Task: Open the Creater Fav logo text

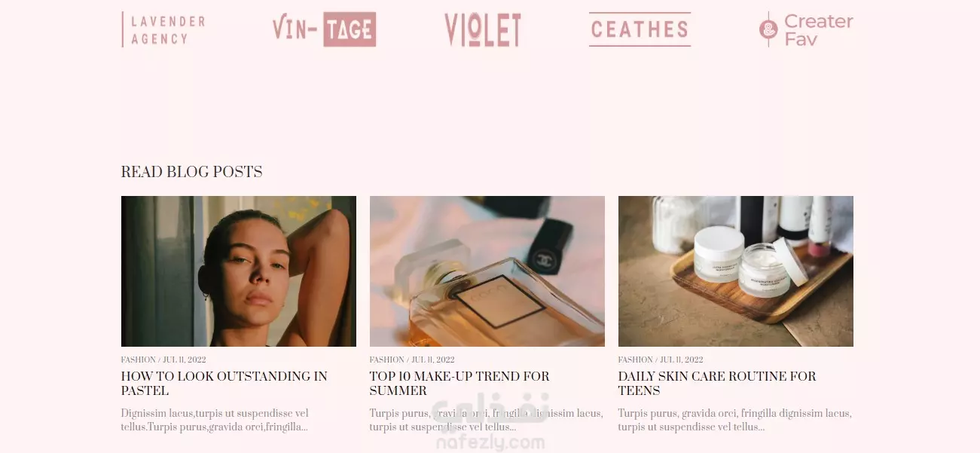Action: pyautogui.click(x=819, y=30)
